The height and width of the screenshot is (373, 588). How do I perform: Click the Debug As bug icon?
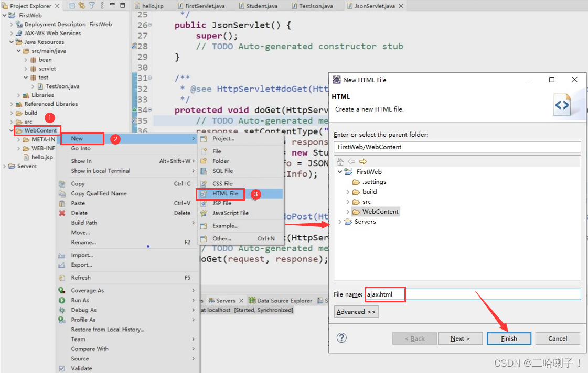[x=62, y=310]
